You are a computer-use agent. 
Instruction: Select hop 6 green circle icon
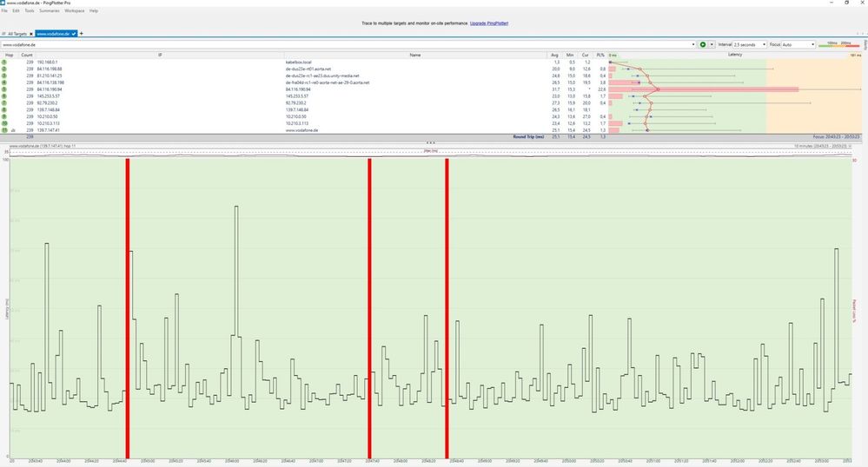tap(4, 96)
